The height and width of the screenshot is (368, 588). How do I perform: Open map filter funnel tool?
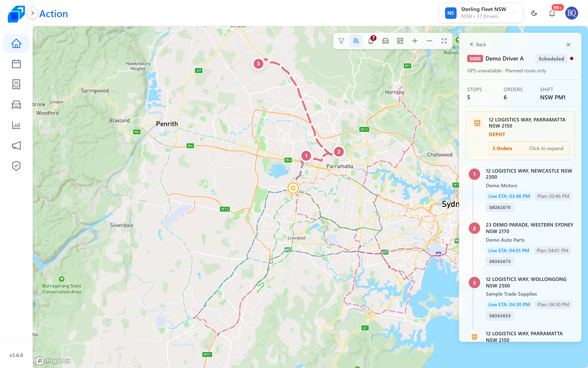tap(341, 41)
